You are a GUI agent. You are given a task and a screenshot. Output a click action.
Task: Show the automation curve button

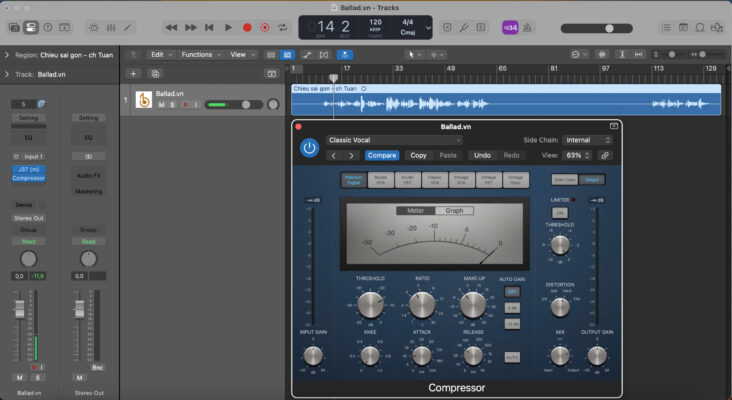pyautogui.click(x=307, y=55)
